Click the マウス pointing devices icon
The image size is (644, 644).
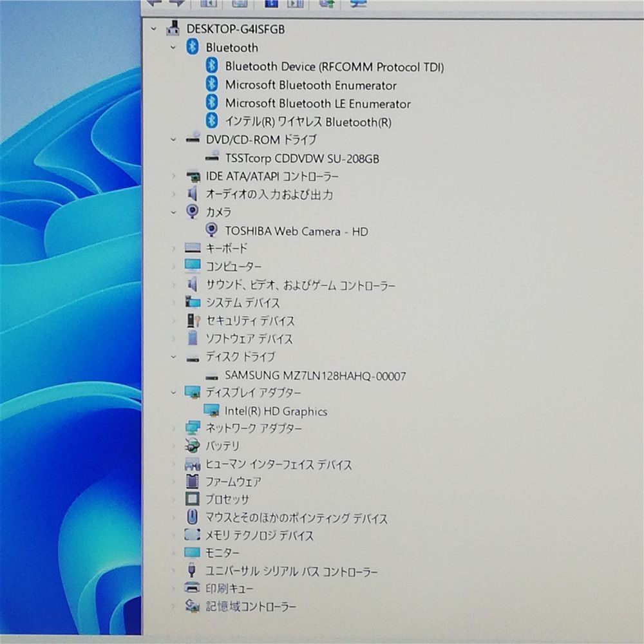click(x=191, y=517)
